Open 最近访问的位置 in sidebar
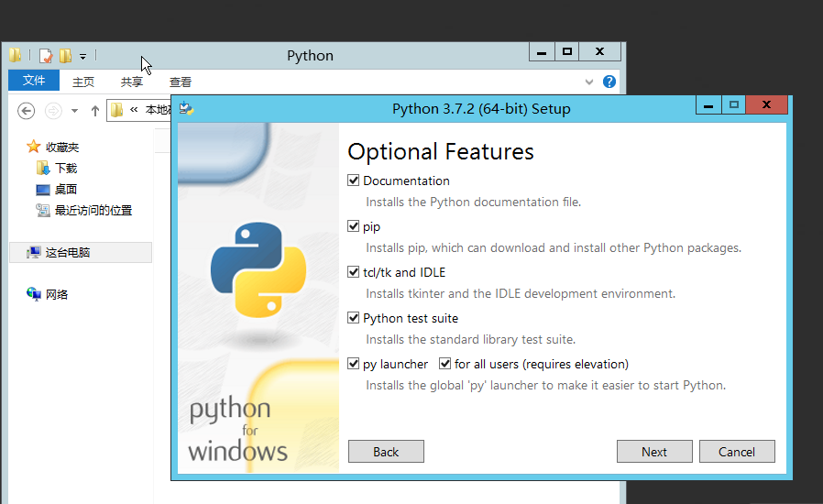823x504 pixels. pyautogui.click(x=93, y=211)
